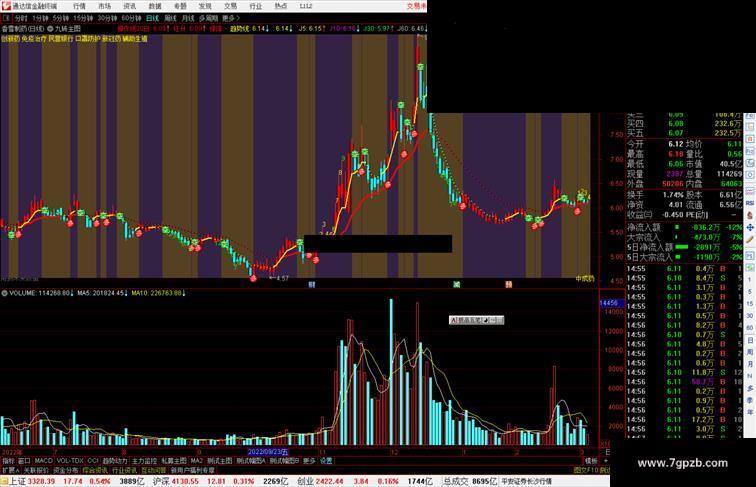Switch to 分时 period tab
The image size is (756, 487).
(x=21, y=18)
